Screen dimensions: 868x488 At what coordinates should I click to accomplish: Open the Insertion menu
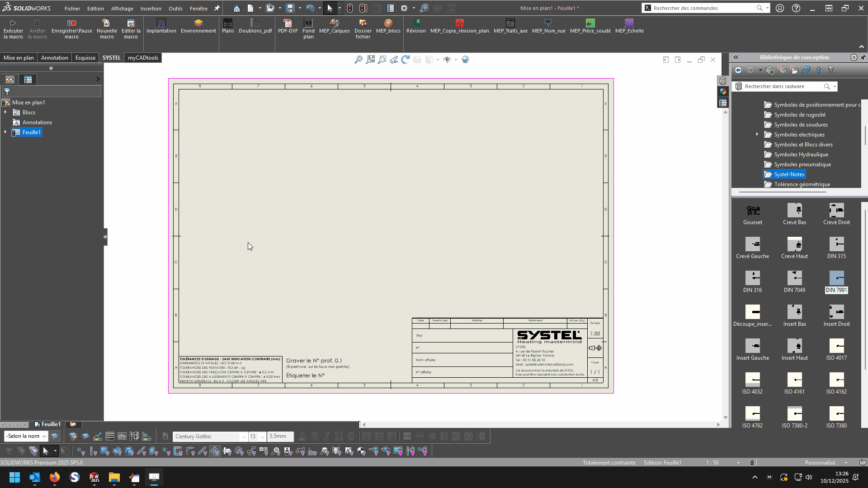click(x=151, y=9)
